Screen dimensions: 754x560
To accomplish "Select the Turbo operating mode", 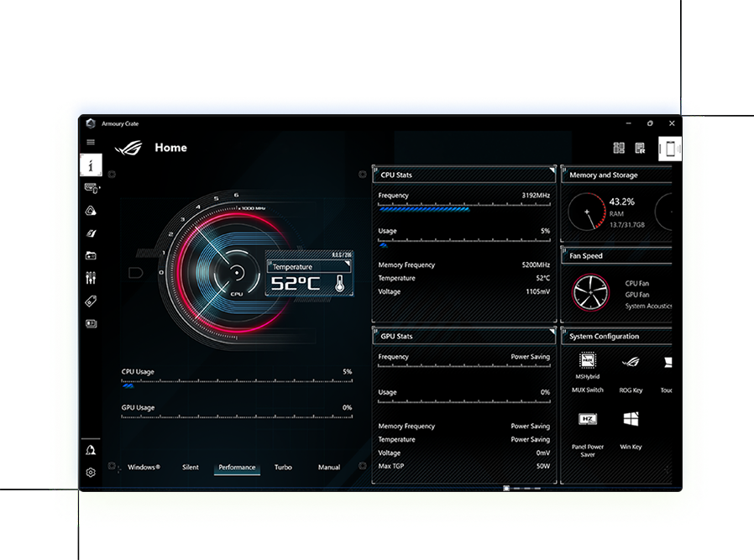I will (283, 468).
